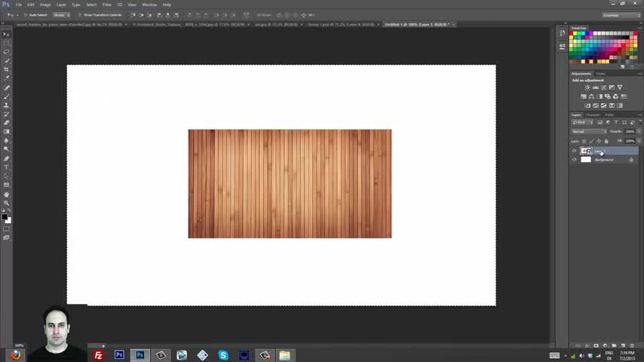Switch to the Channels tab
This screenshot has height=362, width=644.
point(593,115)
